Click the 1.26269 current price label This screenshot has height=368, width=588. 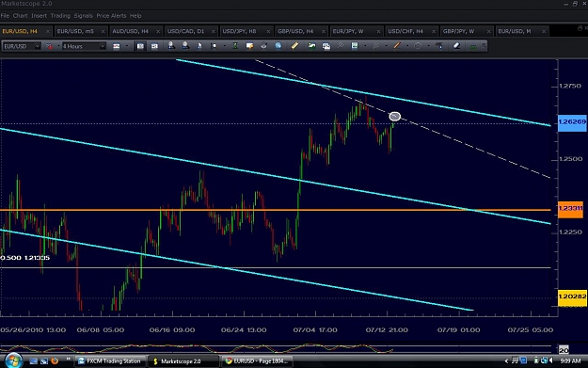pos(572,122)
